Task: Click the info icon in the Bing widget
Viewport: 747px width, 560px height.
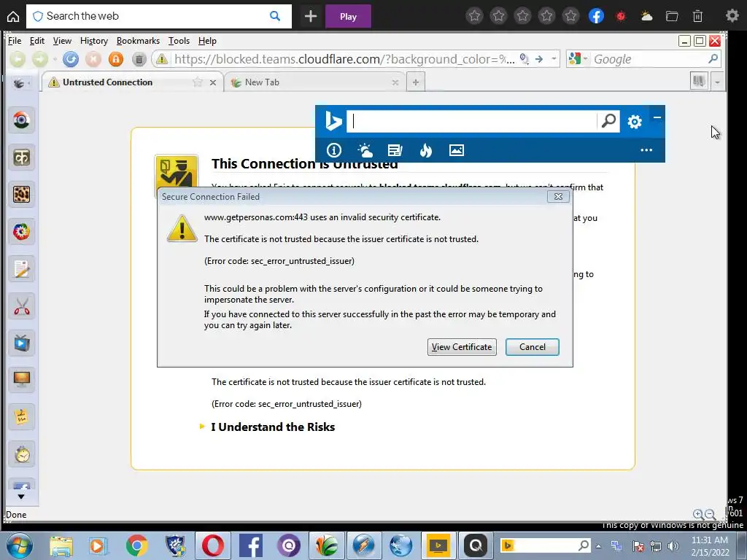Action: pyautogui.click(x=334, y=150)
